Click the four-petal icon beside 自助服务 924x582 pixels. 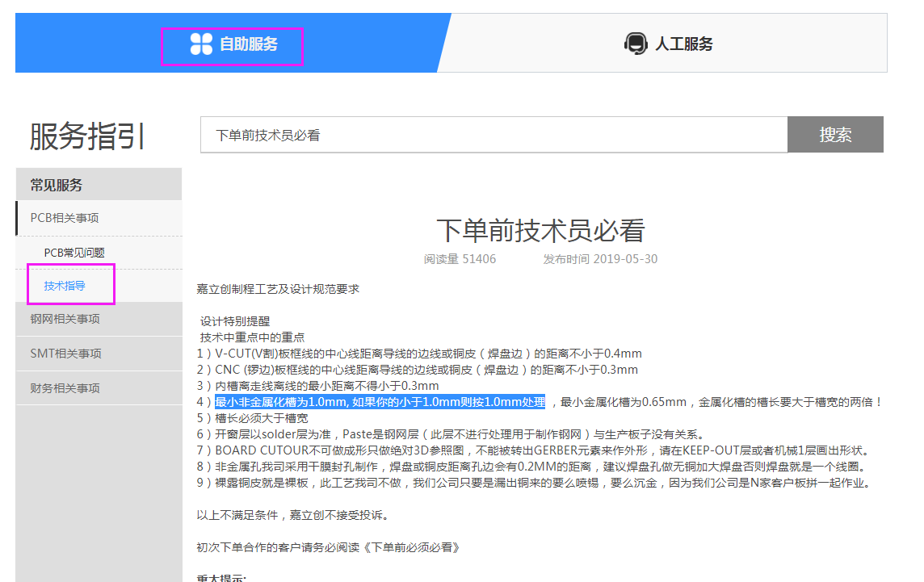(x=201, y=44)
